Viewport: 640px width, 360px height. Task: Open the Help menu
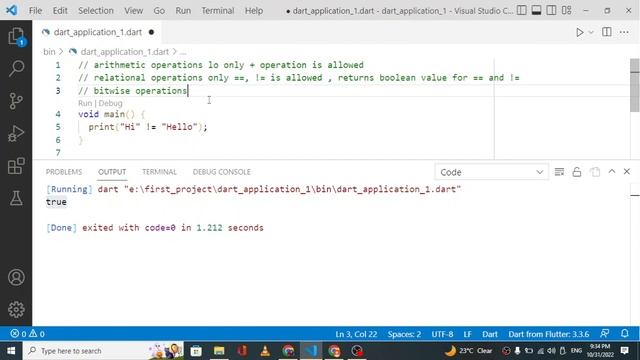(253, 11)
